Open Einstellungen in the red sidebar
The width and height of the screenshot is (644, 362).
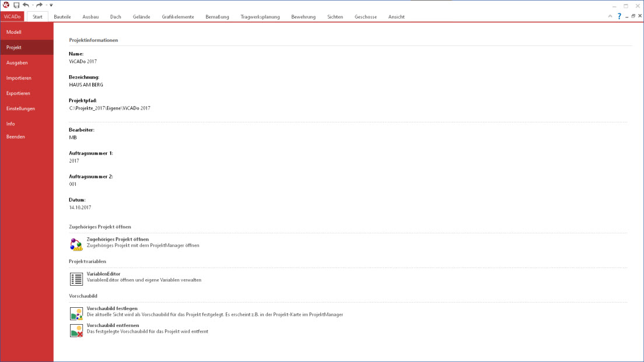pyautogui.click(x=27, y=109)
